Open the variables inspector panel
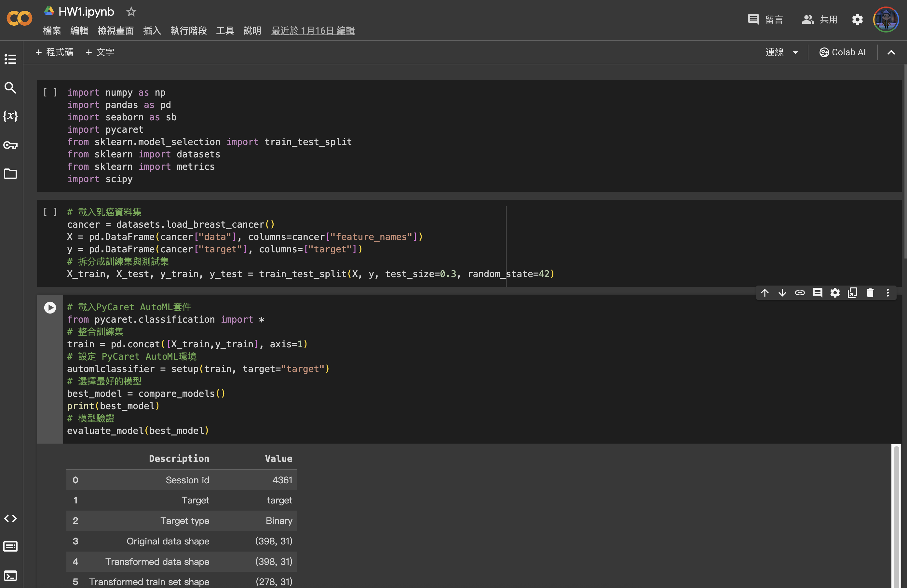Viewport: 907px width, 588px height. (x=10, y=116)
